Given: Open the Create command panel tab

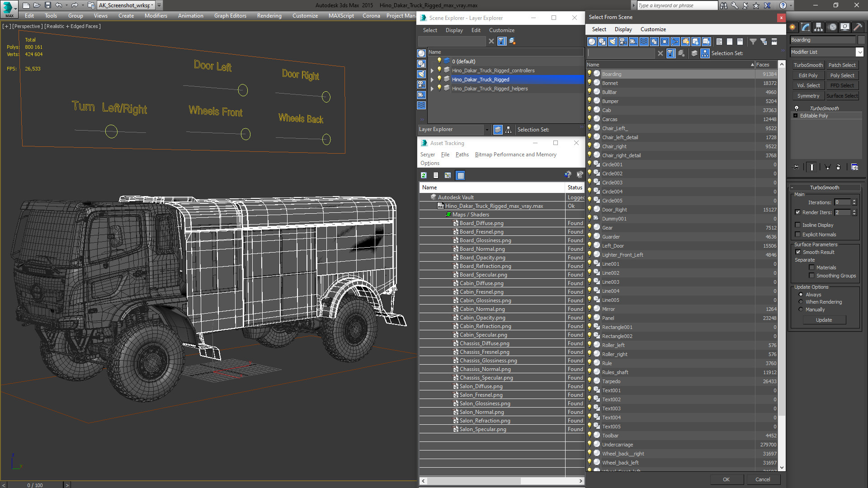Looking at the screenshot, I should (793, 27).
